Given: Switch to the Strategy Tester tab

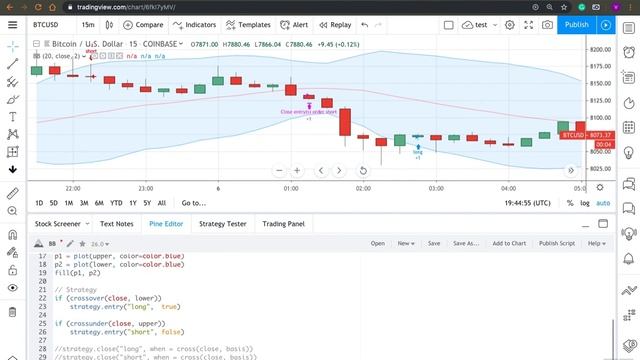Looking at the screenshot, I should 223,224.
